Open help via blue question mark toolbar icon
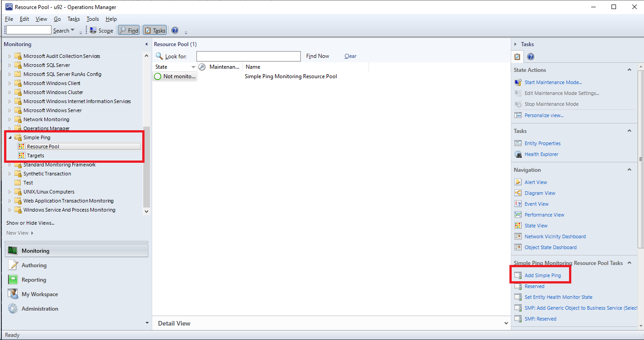 coord(175,30)
